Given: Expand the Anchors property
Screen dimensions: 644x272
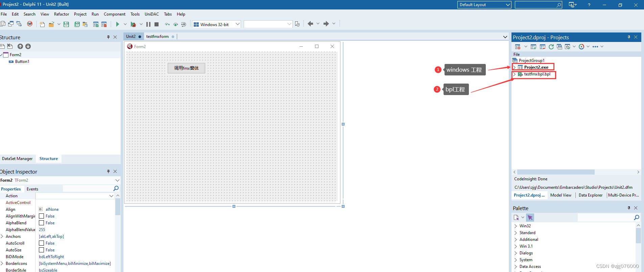Looking at the screenshot, I should click(2, 236).
